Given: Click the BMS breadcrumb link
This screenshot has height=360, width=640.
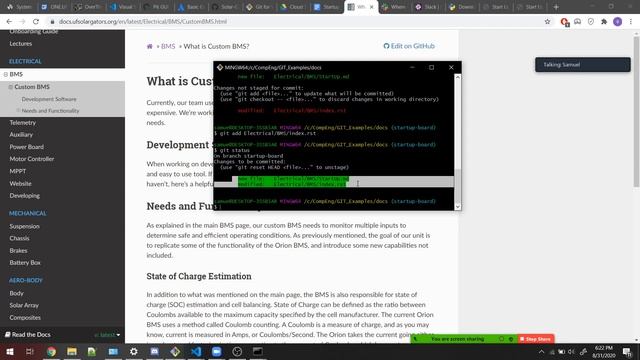Looking at the screenshot, I should [x=168, y=47].
